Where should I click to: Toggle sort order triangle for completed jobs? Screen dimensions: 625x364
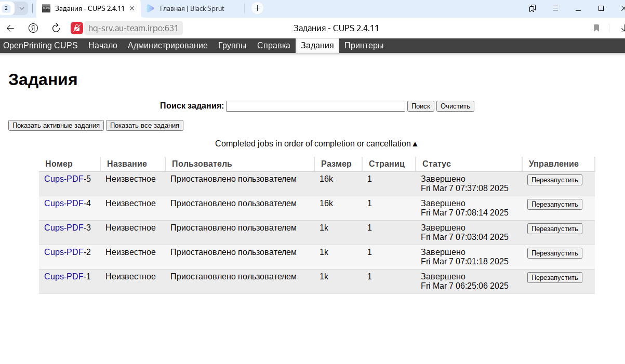[x=415, y=144]
